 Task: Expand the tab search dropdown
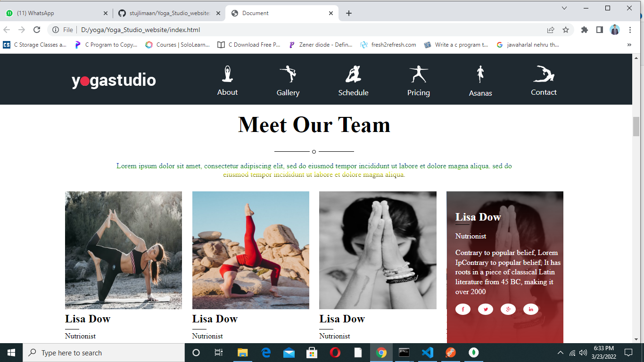click(x=564, y=8)
